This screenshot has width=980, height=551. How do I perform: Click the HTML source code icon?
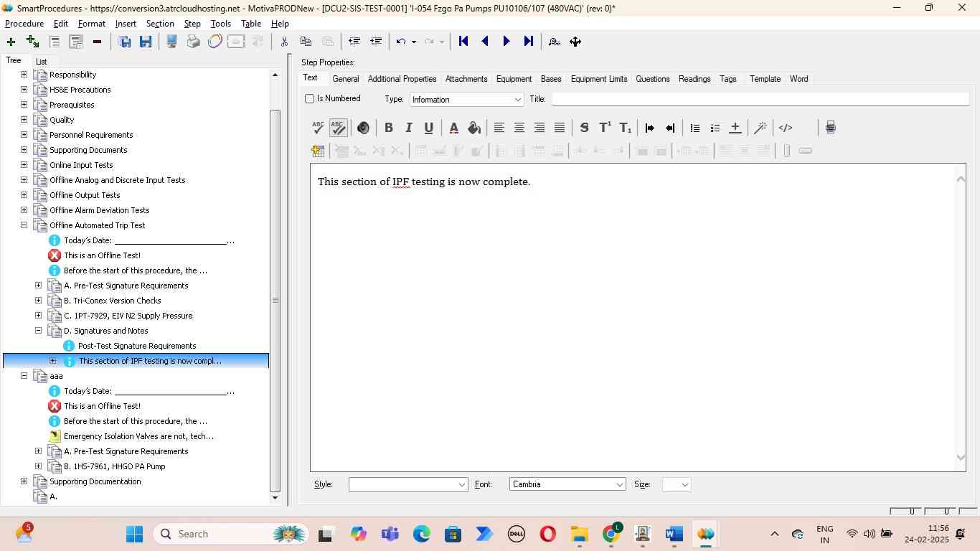tap(786, 128)
